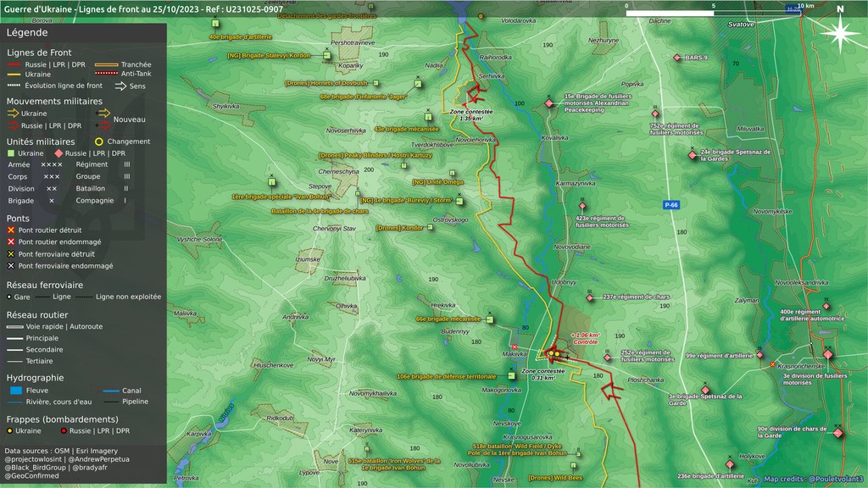The image size is (868, 488).
Task: Click the blue 'Fleuve' swatch in legend
Action: (x=16, y=391)
